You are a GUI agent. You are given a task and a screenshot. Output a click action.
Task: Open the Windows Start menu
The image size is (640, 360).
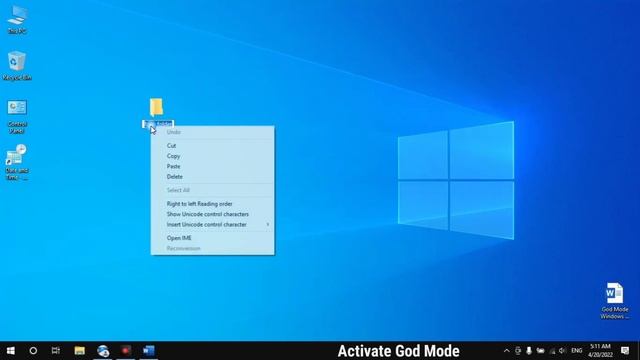coord(11,351)
